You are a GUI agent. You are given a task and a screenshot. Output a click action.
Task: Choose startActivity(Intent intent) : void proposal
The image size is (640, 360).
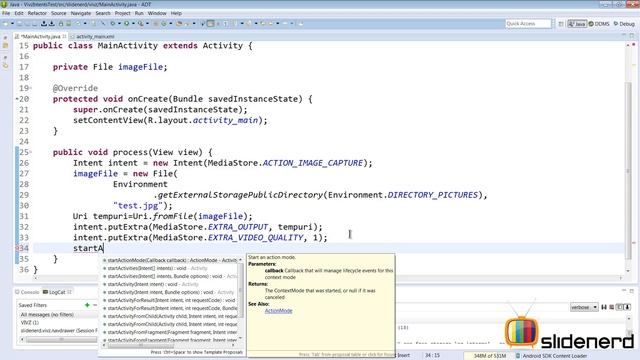[170, 284]
